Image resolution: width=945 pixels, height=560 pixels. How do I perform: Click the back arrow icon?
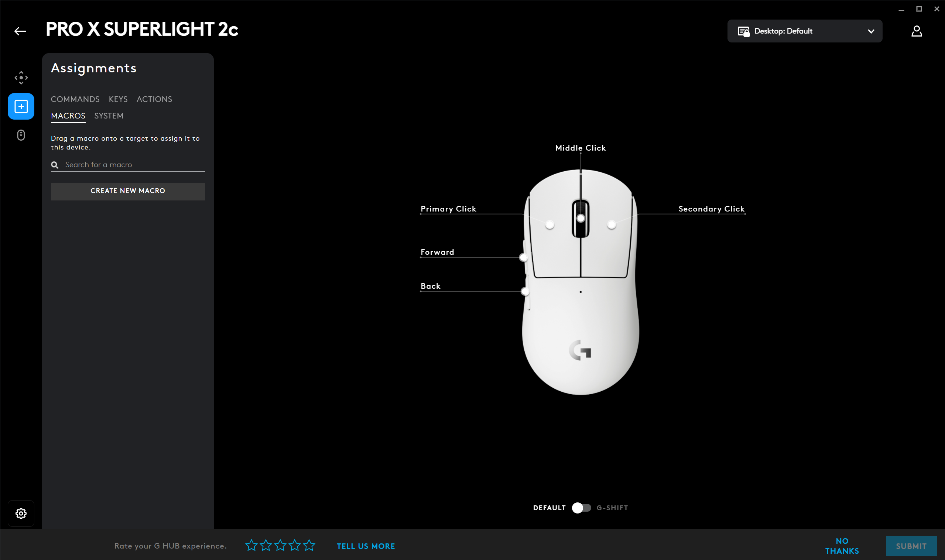tap(20, 31)
